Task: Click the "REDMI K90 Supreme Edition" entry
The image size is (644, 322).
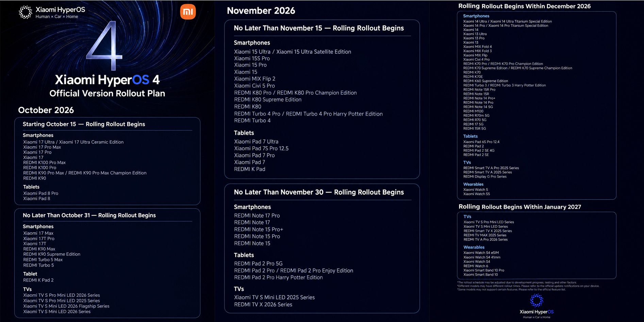Action: pos(52,254)
